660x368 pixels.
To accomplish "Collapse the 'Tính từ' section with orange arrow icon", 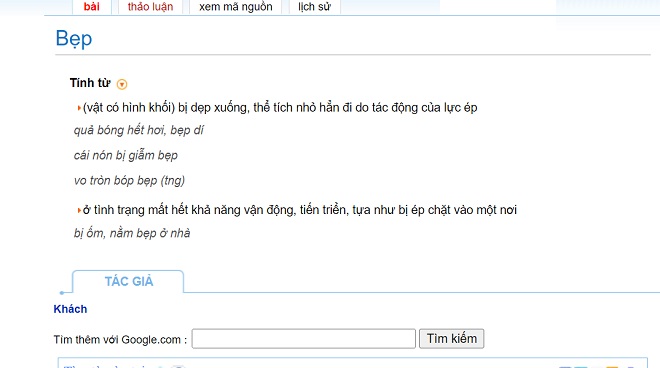I will 122,84.
